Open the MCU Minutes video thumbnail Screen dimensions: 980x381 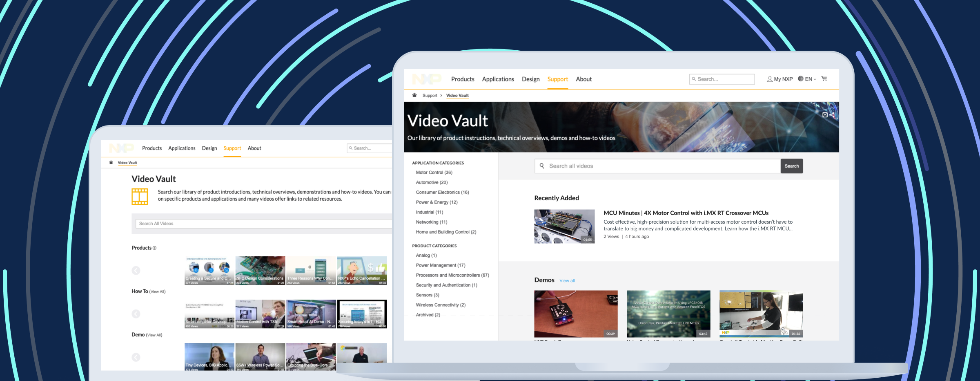[564, 226]
